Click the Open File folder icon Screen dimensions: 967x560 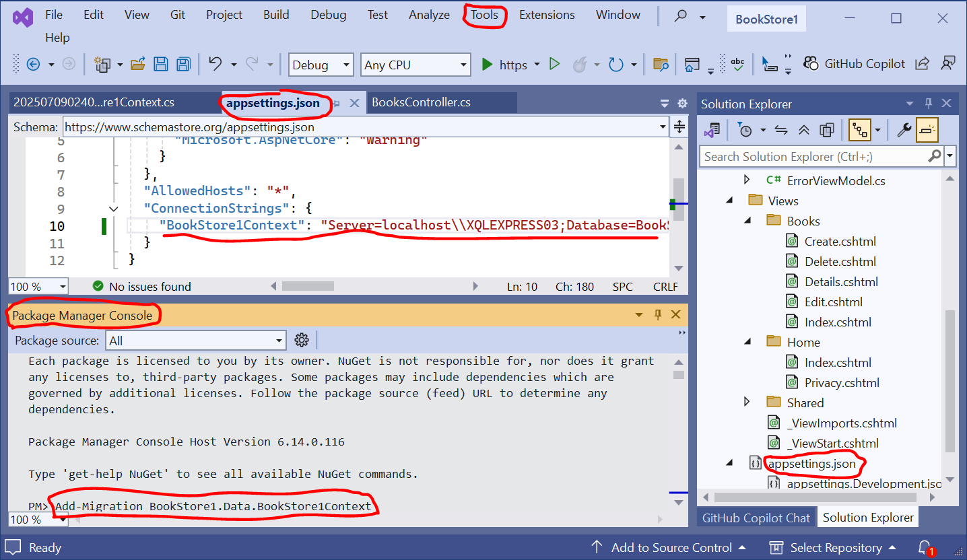coord(138,65)
